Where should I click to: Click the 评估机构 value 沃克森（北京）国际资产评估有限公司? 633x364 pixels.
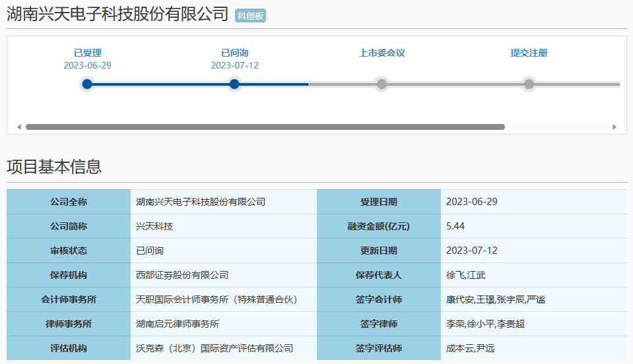coord(215,348)
